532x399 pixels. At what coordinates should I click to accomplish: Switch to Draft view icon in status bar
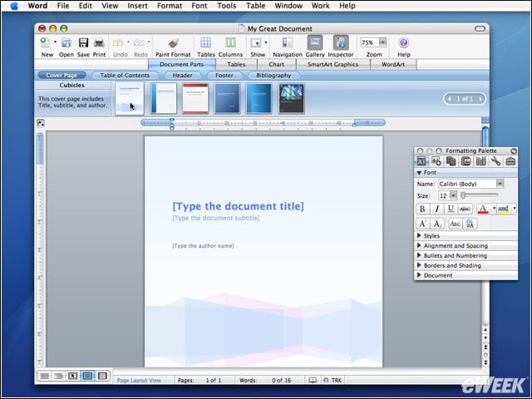44,376
